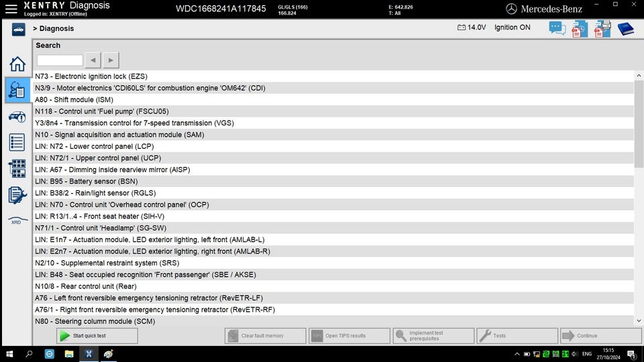
Task: Click Implement test prerequisites button
Action: (x=433, y=336)
